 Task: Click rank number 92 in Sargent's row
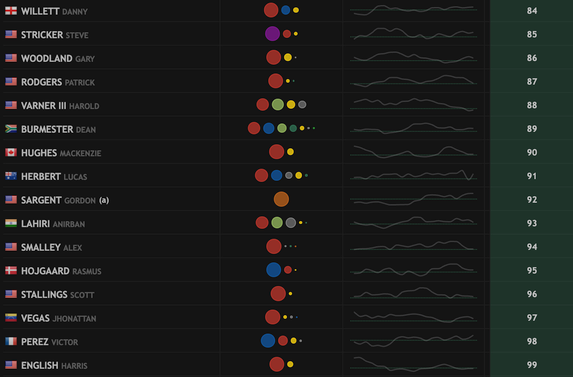coord(532,199)
